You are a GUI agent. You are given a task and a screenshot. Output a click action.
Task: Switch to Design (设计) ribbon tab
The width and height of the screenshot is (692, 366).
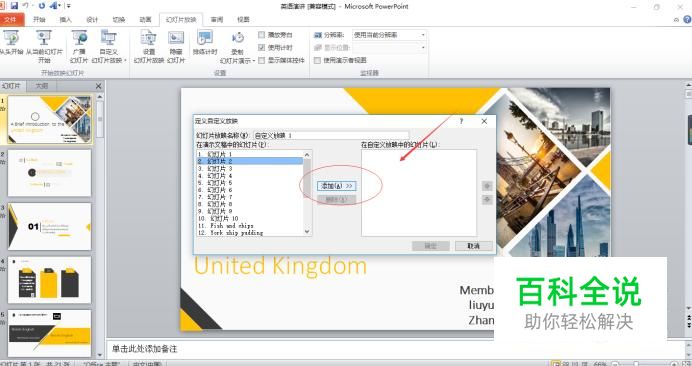(92, 19)
